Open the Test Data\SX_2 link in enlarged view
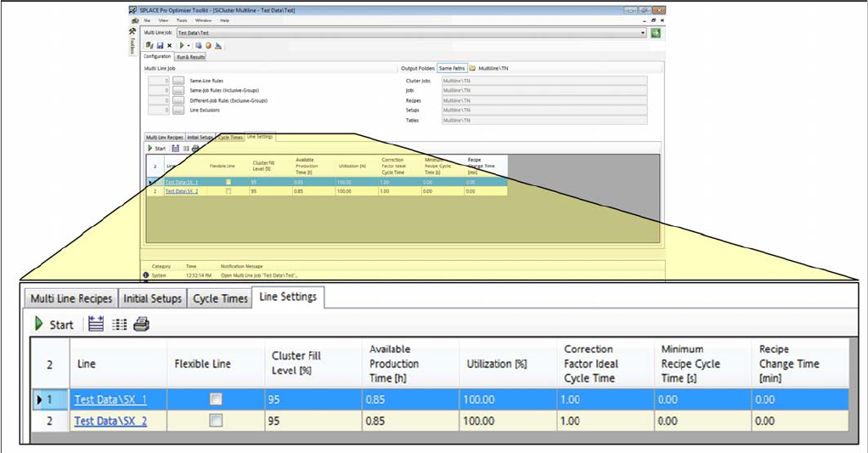868x453 pixels. (110, 421)
